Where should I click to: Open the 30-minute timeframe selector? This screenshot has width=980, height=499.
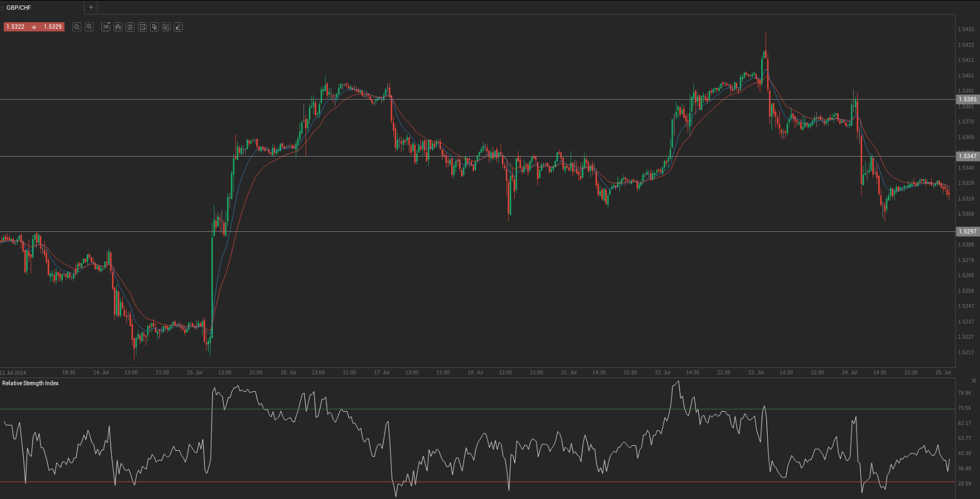pos(106,27)
